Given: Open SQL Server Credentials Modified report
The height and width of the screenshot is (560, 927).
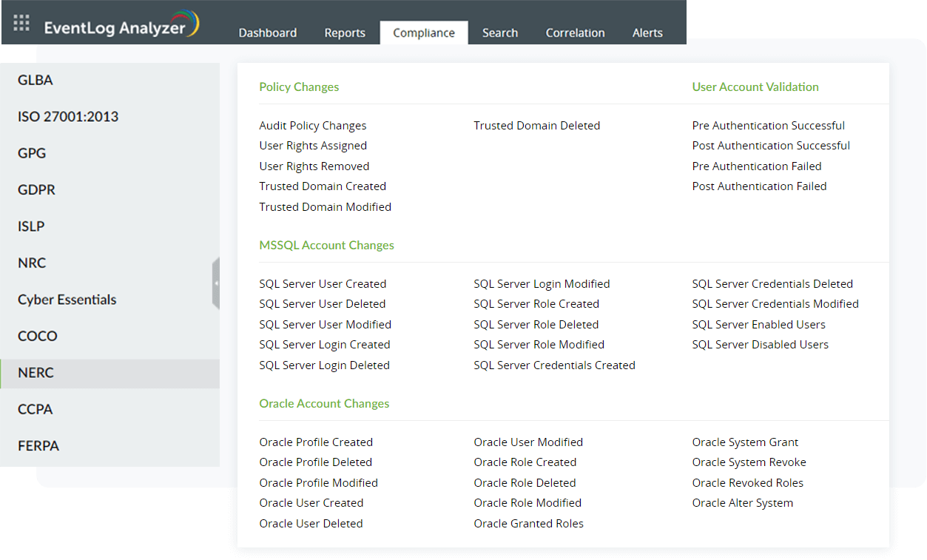Looking at the screenshot, I should coord(775,304).
